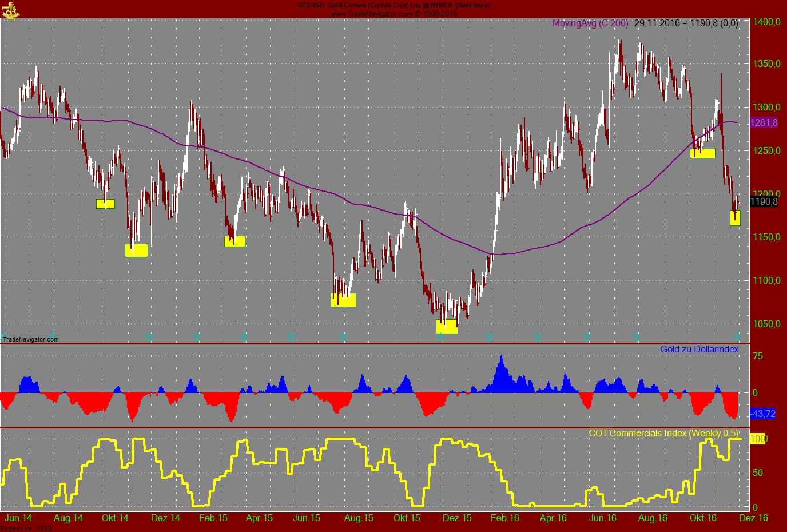This screenshot has height=532, width=787.
Task: Select the yellow signal box near Dez.15 bottom
Action: 447,327
